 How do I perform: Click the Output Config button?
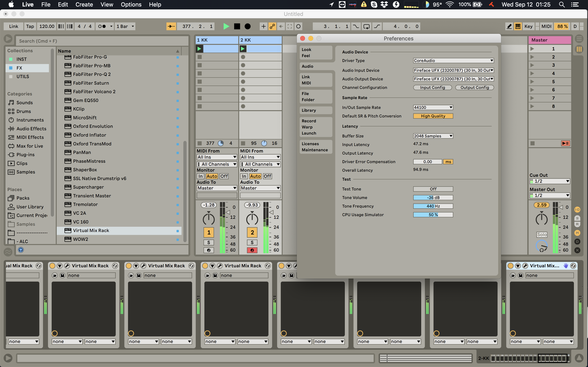(474, 87)
